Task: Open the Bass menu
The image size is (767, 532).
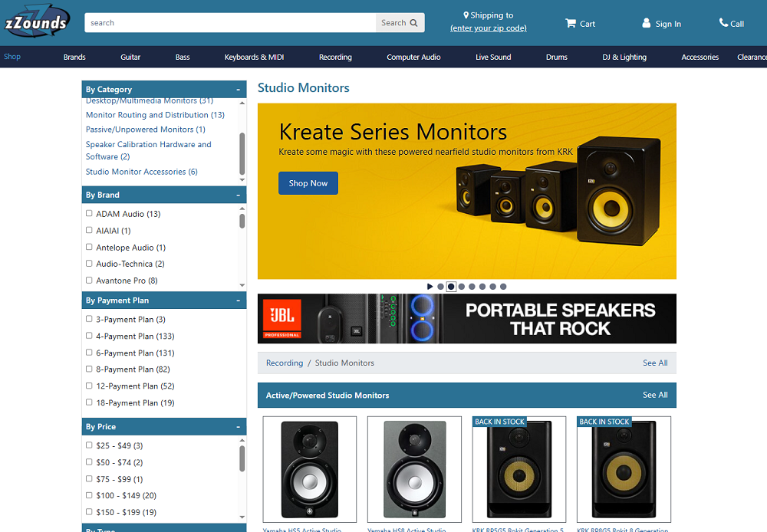Action: pyautogui.click(x=183, y=57)
